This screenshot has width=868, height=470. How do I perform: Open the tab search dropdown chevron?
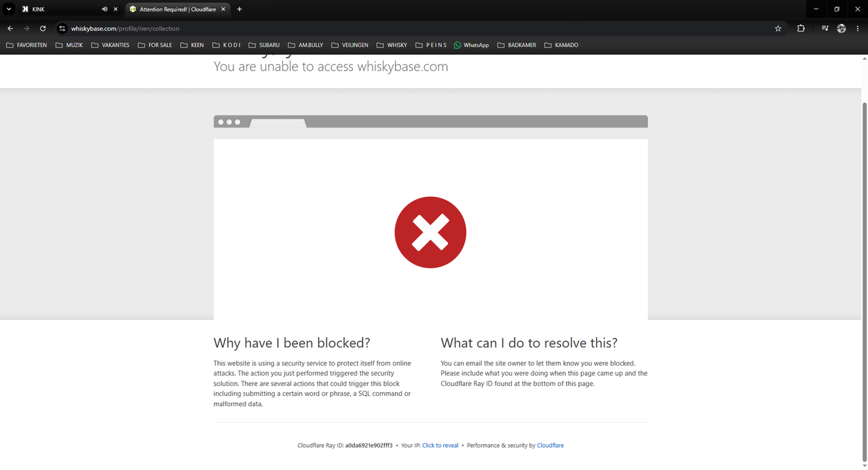tap(9, 9)
